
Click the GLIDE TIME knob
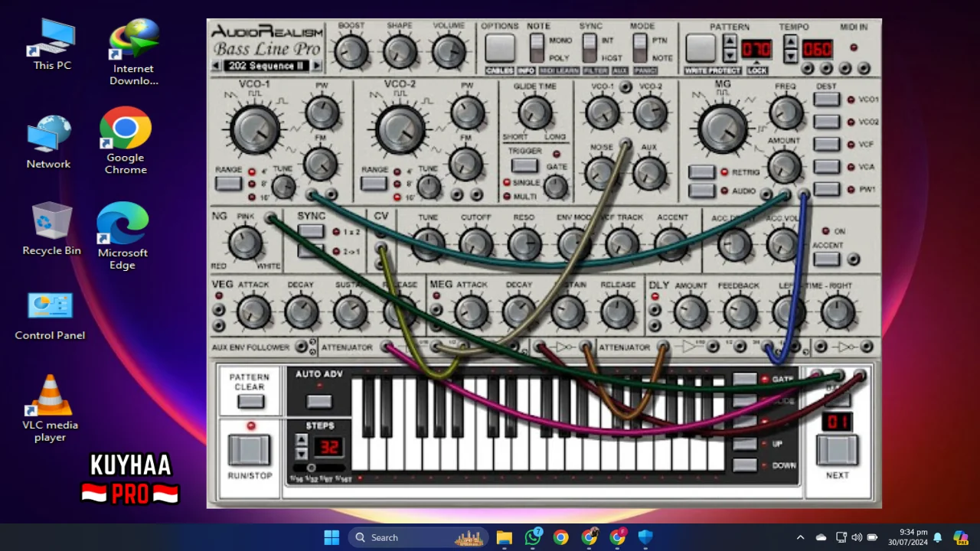click(x=535, y=112)
